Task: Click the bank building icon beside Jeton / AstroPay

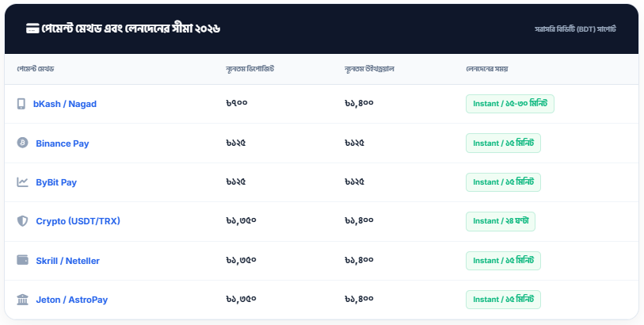Action: (22, 300)
